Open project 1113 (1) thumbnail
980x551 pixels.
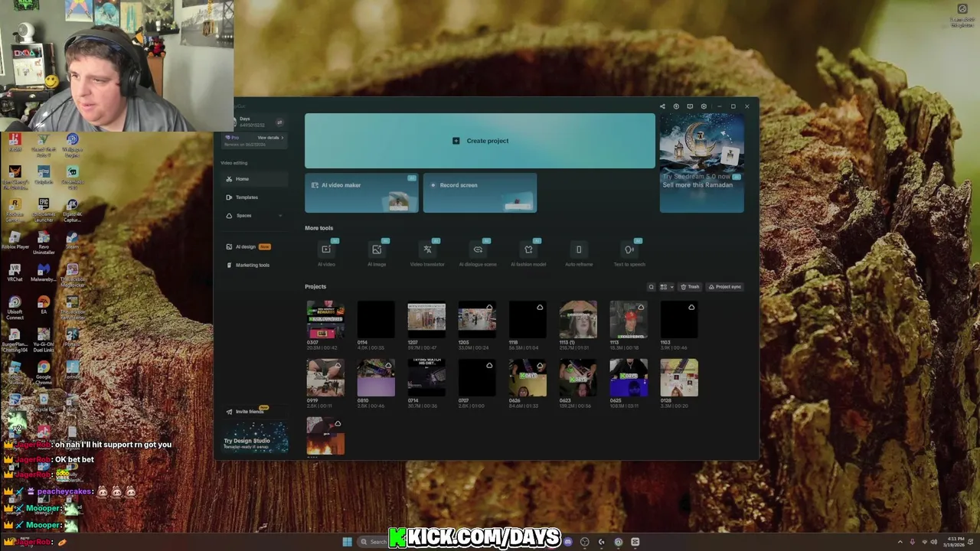point(578,320)
